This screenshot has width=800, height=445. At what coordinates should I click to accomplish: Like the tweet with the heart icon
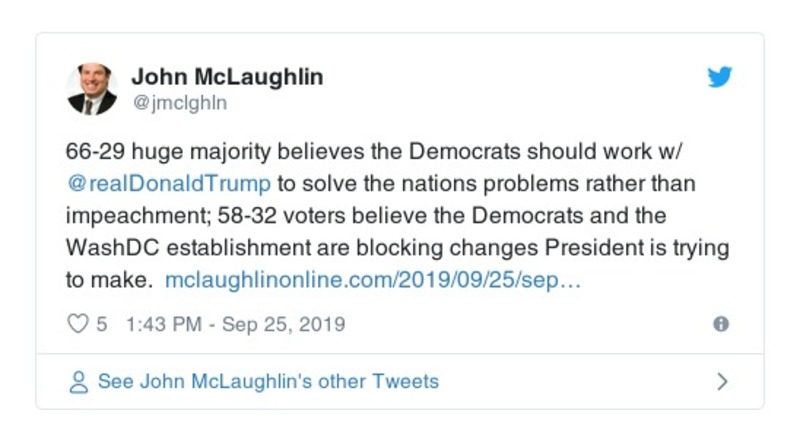[78, 324]
